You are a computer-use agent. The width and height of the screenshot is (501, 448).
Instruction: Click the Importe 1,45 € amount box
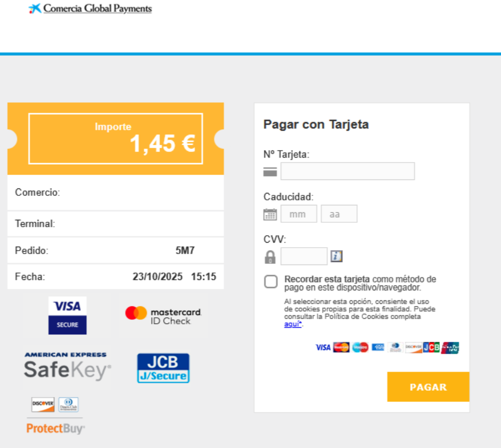(x=115, y=138)
